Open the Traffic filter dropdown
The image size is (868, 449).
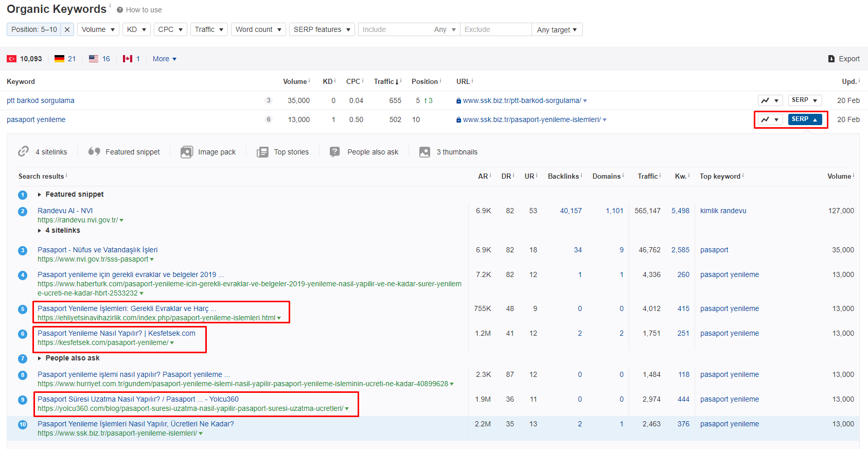209,29
